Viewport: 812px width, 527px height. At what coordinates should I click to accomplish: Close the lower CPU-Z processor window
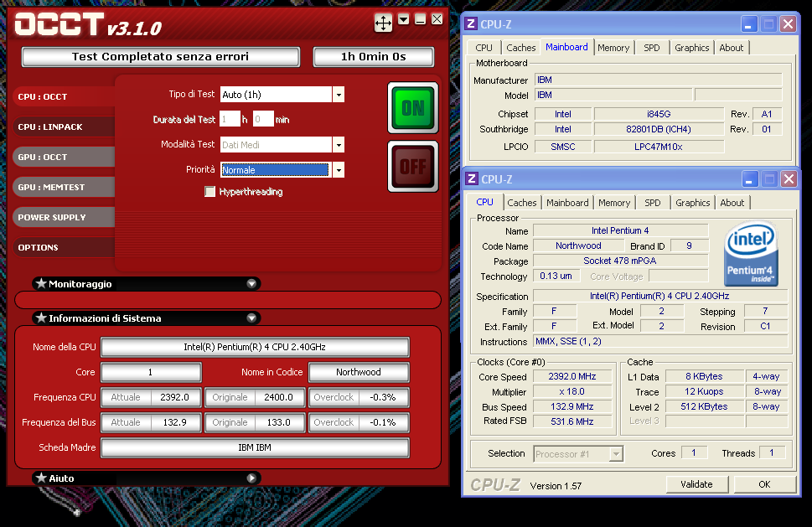point(789,179)
